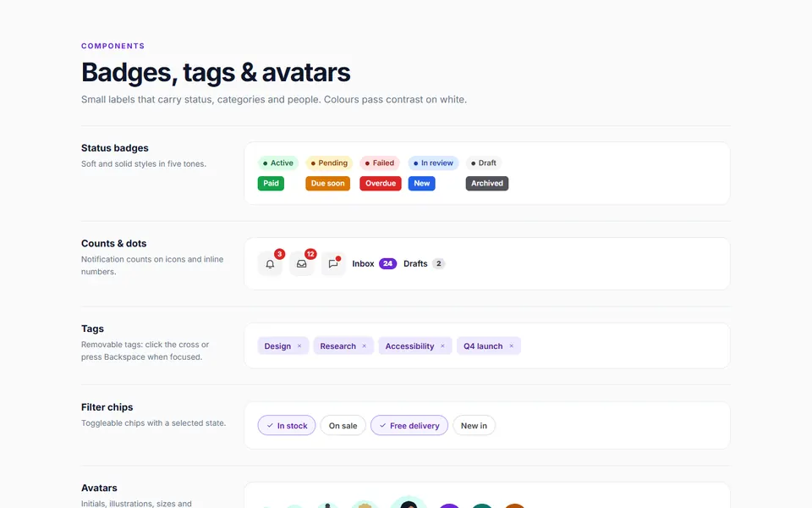Remove the Research tag using its cross
This screenshot has height=508, width=812.
point(364,346)
